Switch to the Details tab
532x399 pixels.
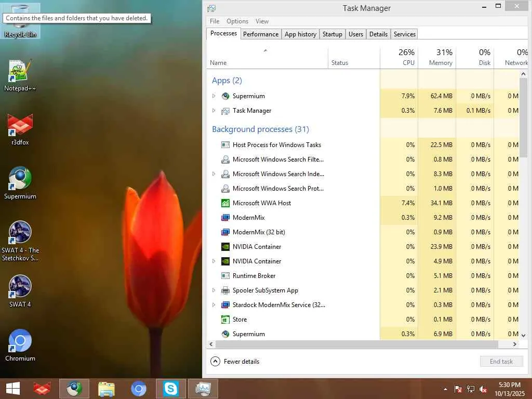point(378,34)
